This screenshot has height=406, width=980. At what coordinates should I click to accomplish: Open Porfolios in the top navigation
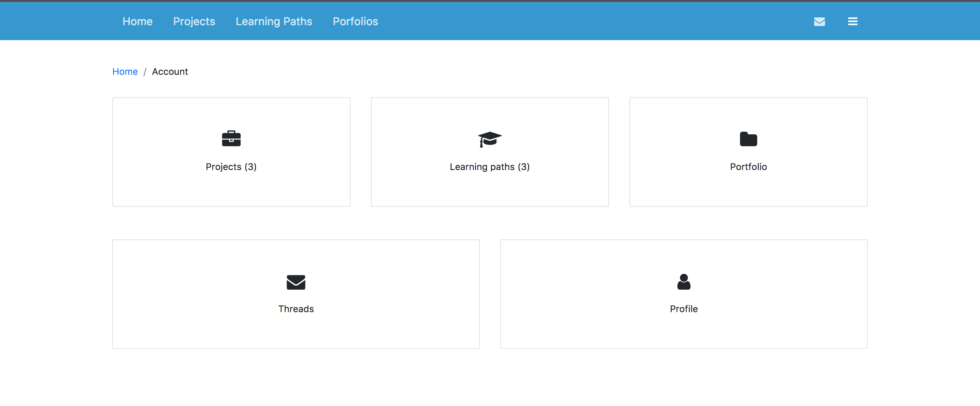[355, 22]
